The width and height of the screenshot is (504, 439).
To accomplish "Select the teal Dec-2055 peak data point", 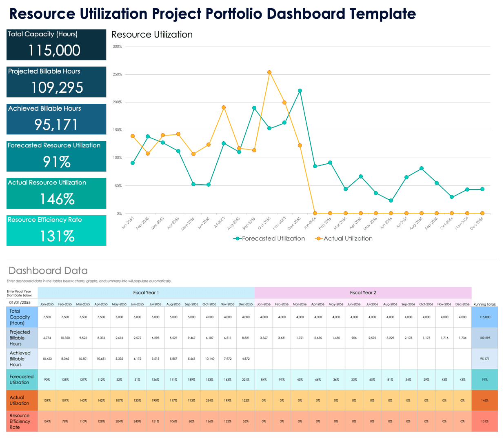I will point(300,91).
